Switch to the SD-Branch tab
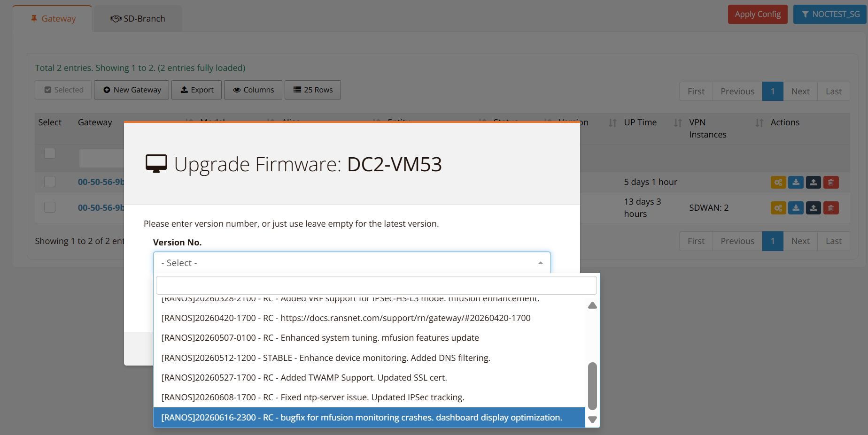Viewport: 868px width, 435px height. (138, 19)
